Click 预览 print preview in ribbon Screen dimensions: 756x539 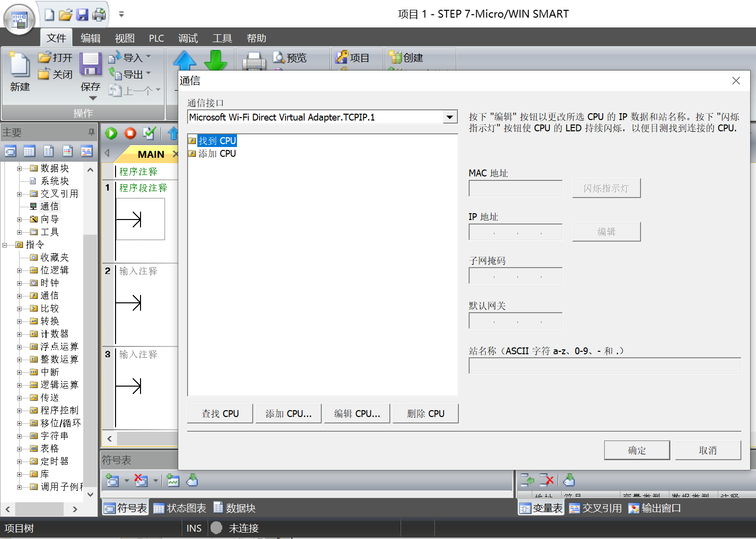coord(290,58)
